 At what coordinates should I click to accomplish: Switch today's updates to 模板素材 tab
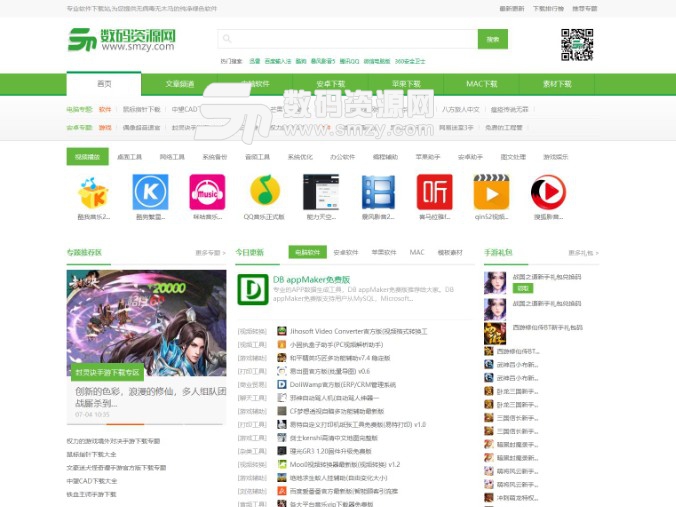(450, 252)
